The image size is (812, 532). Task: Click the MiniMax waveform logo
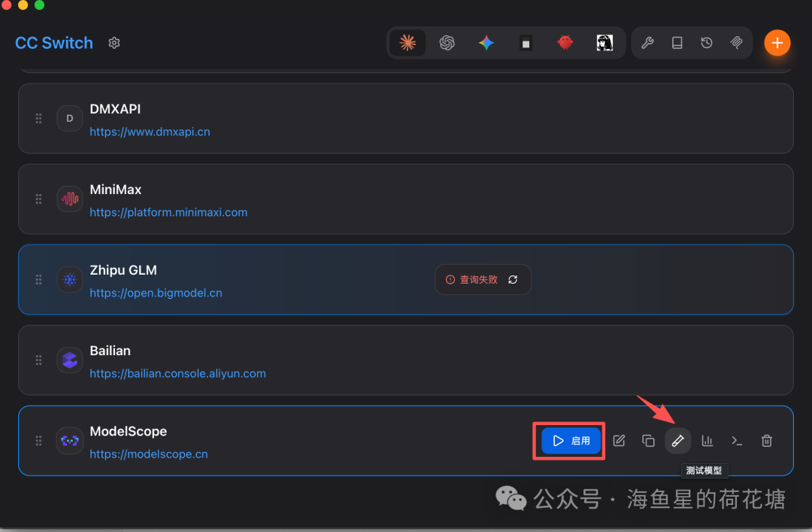tap(69, 199)
